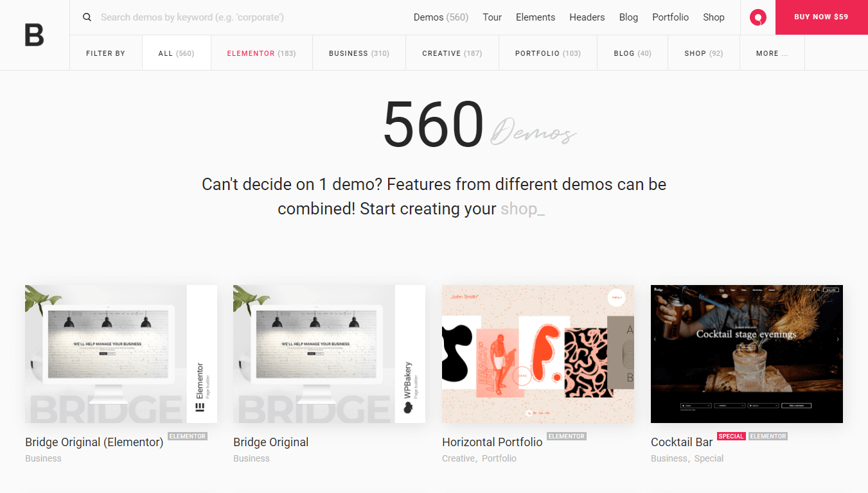The image size is (868, 493).
Task: Expand the MORE ... filter menu
Action: click(772, 53)
